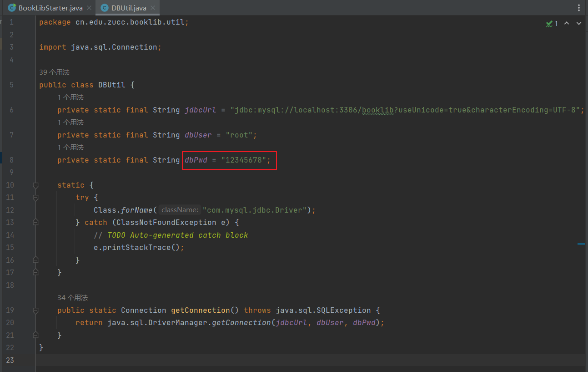The height and width of the screenshot is (372, 588).
Task: Click the BookLibStarter.java class file icon
Action: coord(12,8)
